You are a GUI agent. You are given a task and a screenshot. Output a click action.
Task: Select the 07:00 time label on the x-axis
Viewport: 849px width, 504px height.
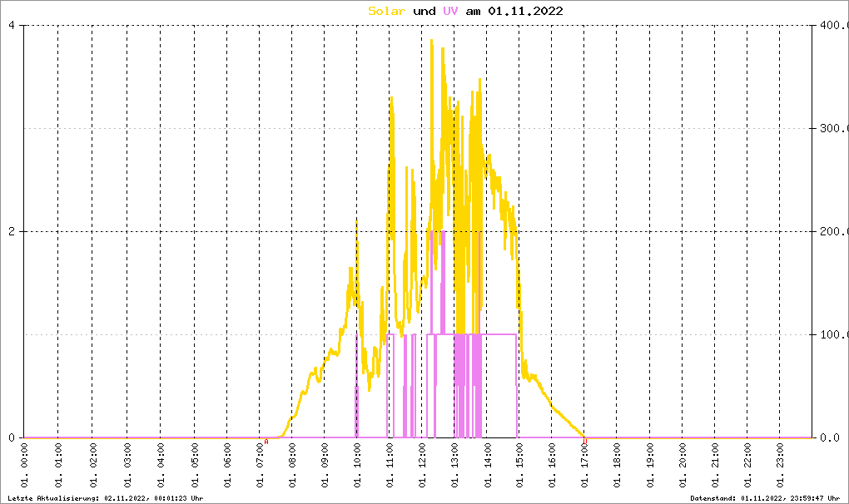(x=260, y=466)
